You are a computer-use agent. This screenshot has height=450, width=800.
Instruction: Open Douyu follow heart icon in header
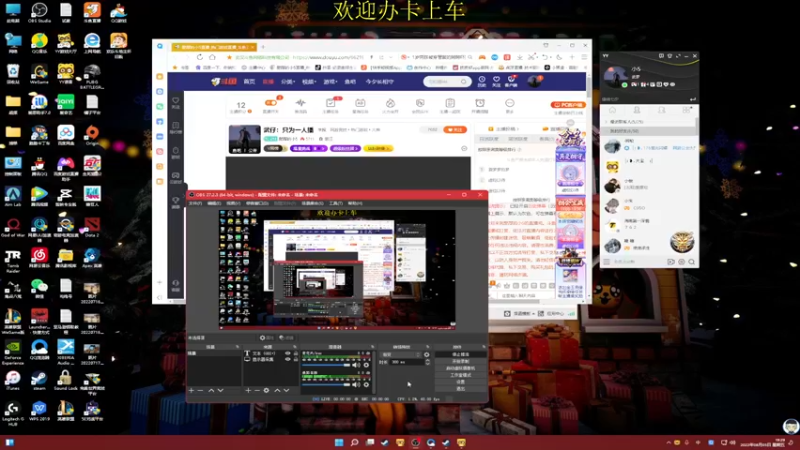pyautogui.click(x=496, y=81)
